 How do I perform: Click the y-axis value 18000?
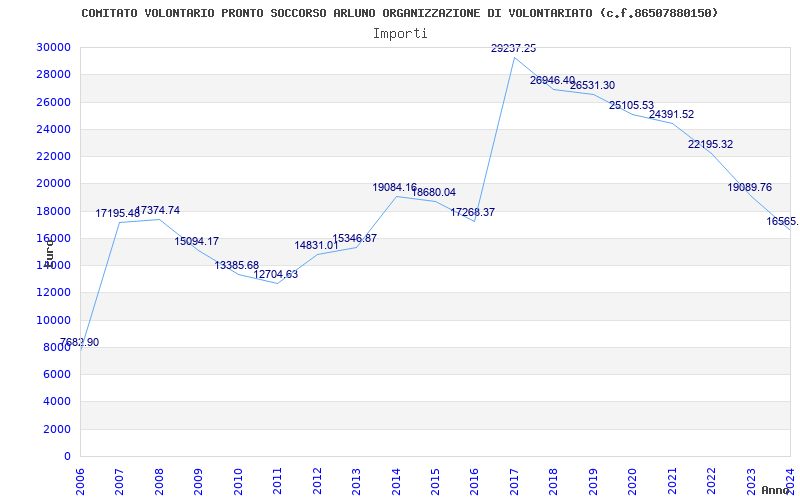coord(54,211)
